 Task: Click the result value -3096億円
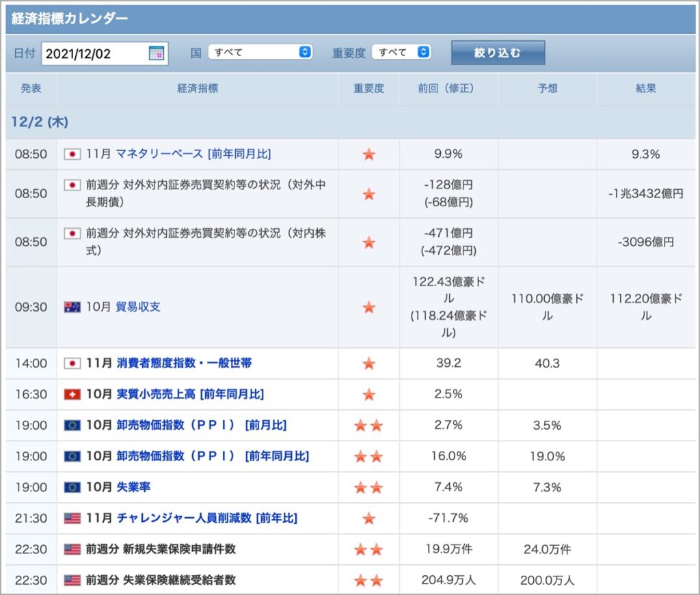(645, 243)
